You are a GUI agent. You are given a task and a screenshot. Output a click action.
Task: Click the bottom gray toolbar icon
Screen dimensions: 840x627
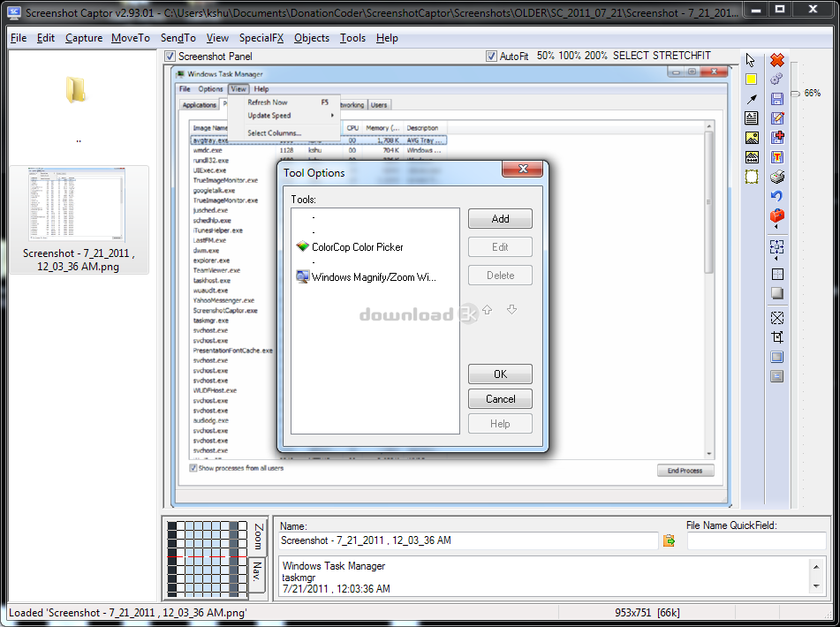pos(777,376)
